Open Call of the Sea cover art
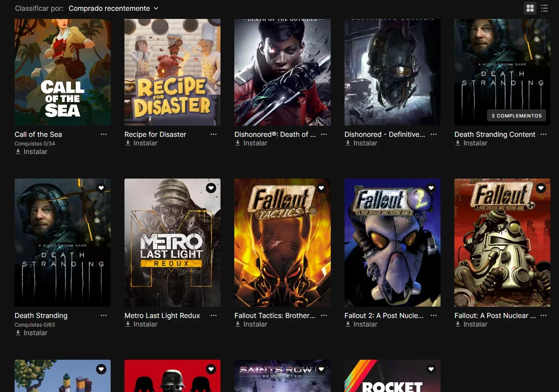The width and height of the screenshot is (559, 392). point(62,72)
